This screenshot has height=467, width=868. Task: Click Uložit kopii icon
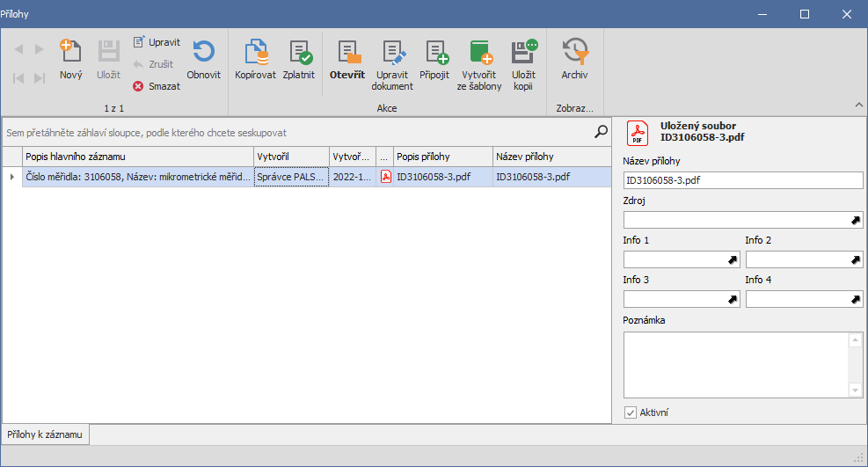click(x=523, y=52)
